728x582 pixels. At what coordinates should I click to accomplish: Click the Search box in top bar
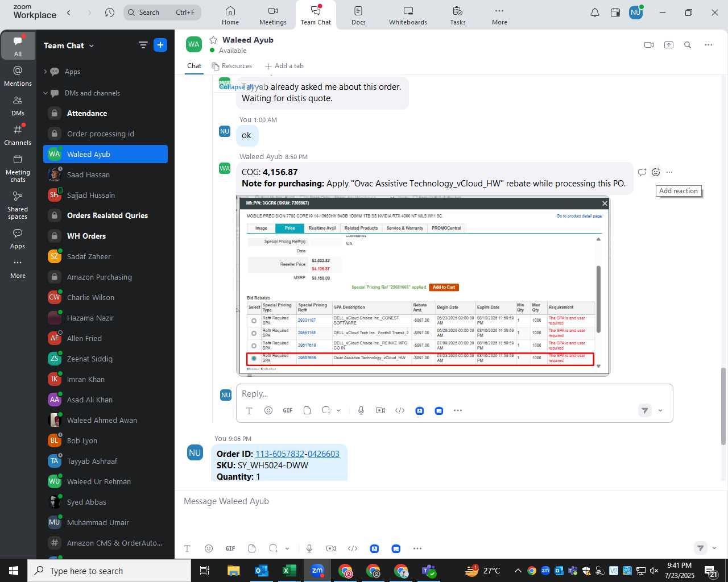(x=162, y=12)
